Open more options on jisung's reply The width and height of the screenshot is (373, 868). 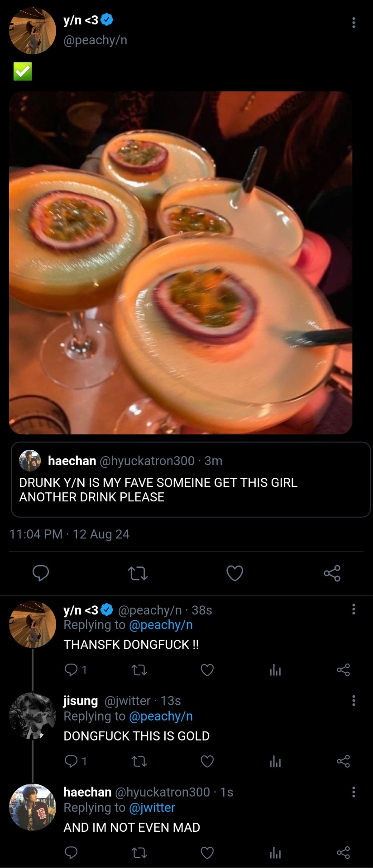coord(354,701)
